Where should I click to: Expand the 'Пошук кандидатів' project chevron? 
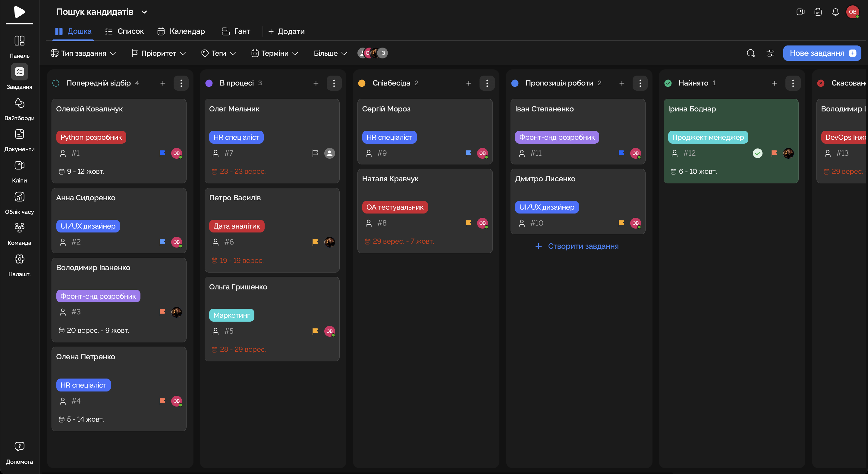pos(144,12)
